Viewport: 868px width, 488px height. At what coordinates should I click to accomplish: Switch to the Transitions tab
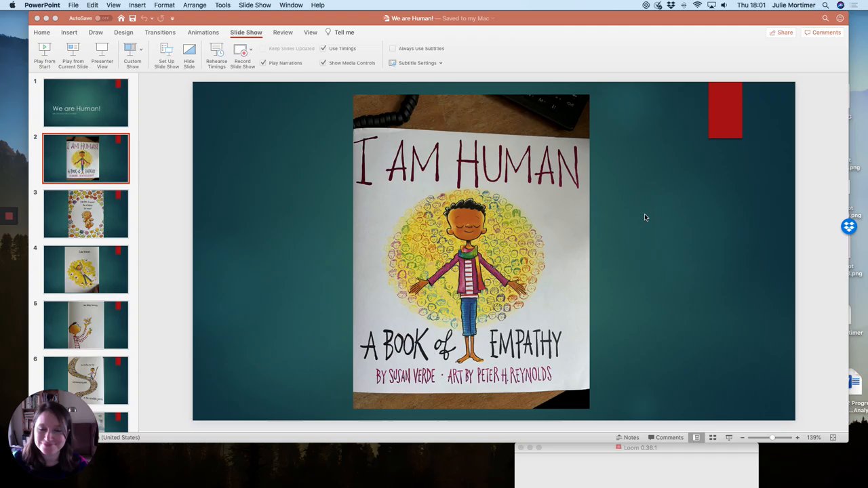tap(159, 32)
